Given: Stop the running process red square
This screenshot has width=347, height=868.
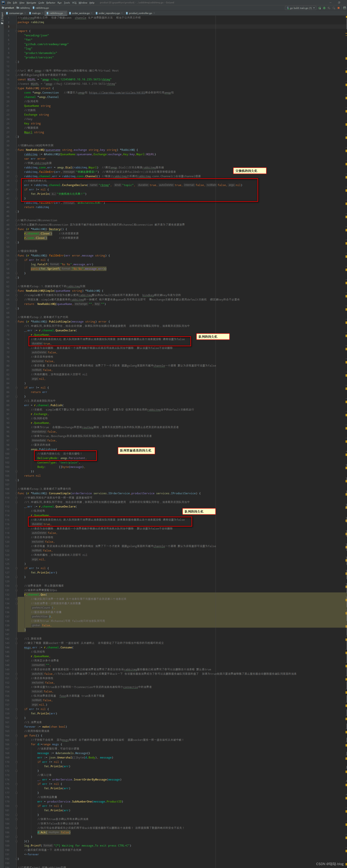Looking at the screenshot, I should [x=339, y=8].
